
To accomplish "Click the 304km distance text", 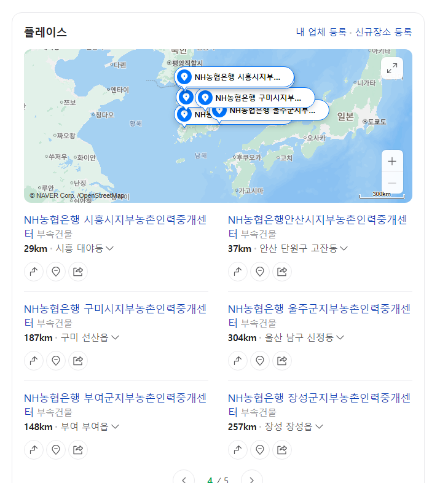I will tap(242, 337).
